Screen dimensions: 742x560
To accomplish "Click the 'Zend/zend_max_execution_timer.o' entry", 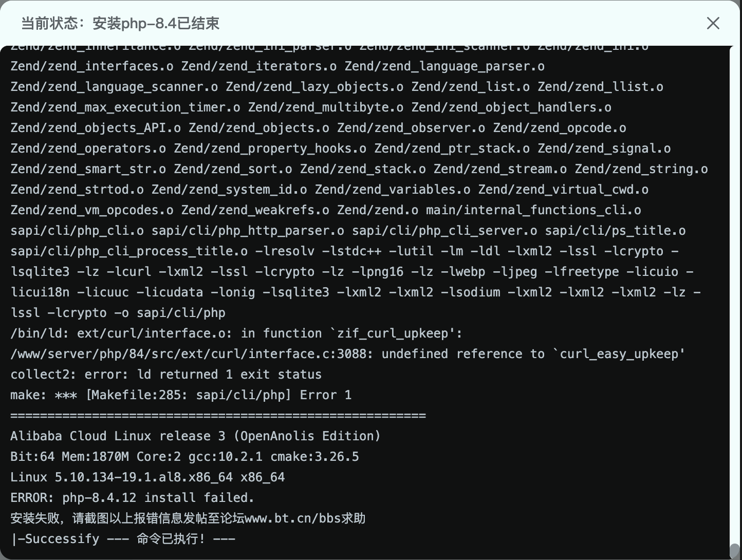I will (x=125, y=107).
